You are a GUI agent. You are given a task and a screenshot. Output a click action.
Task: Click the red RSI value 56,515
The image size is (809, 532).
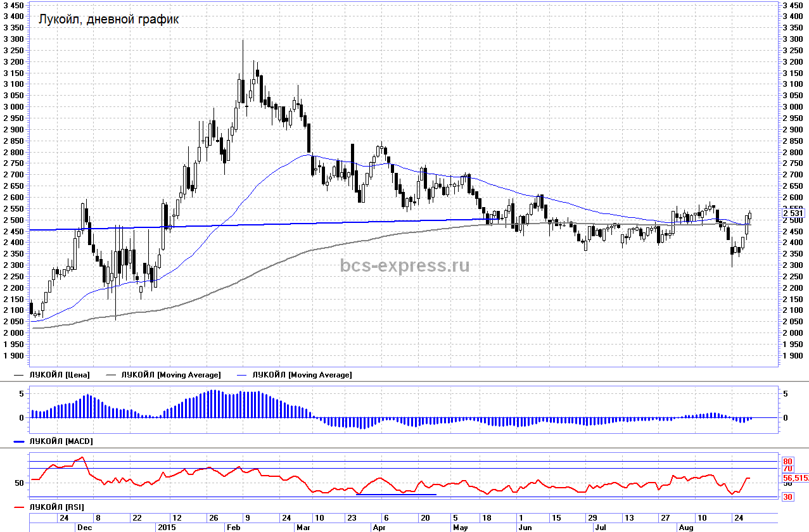[x=795, y=478]
